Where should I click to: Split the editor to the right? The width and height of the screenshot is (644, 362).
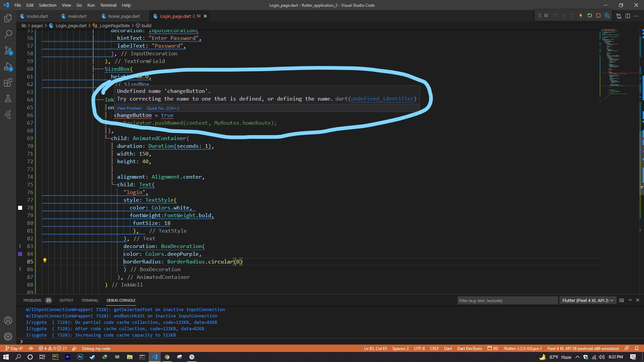pyautogui.click(x=628, y=16)
